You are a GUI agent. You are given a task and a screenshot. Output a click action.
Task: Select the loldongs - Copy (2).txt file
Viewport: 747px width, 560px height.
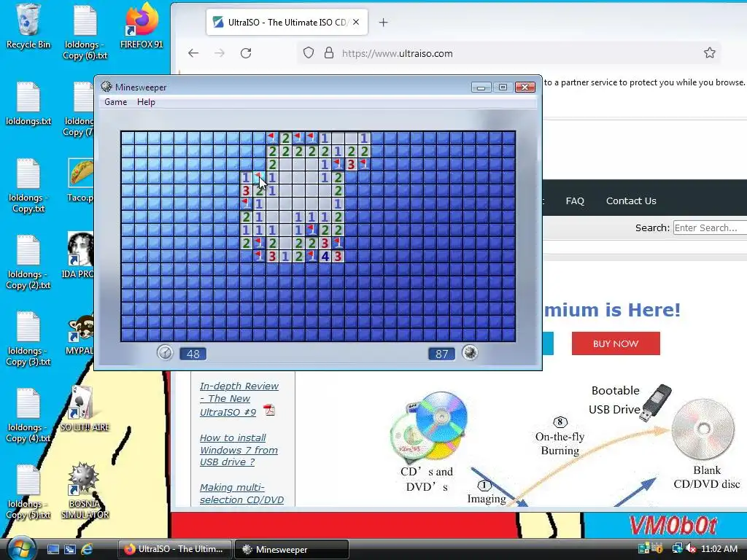click(28, 262)
